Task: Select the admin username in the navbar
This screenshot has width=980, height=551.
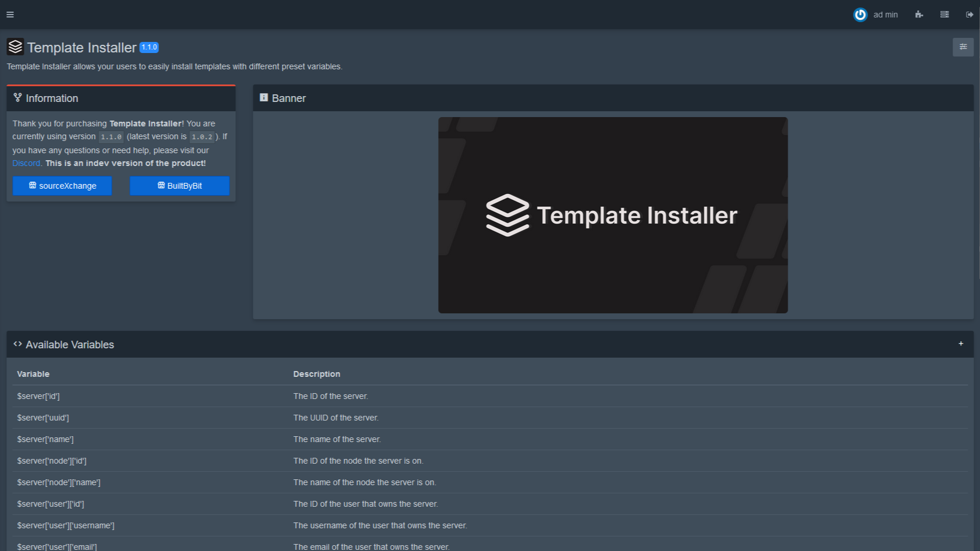Action: pyautogui.click(x=886, y=15)
